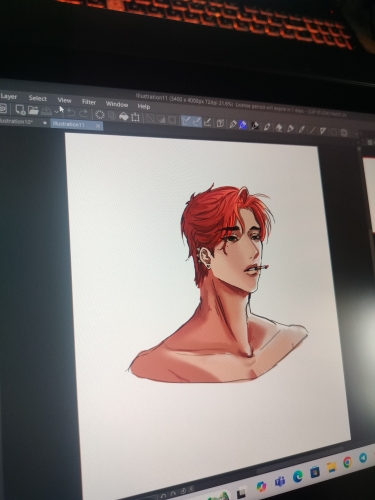The width and height of the screenshot is (375, 500).
Task: Expand the dropdown arrow beside the save icon
Action: click(x=56, y=112)
